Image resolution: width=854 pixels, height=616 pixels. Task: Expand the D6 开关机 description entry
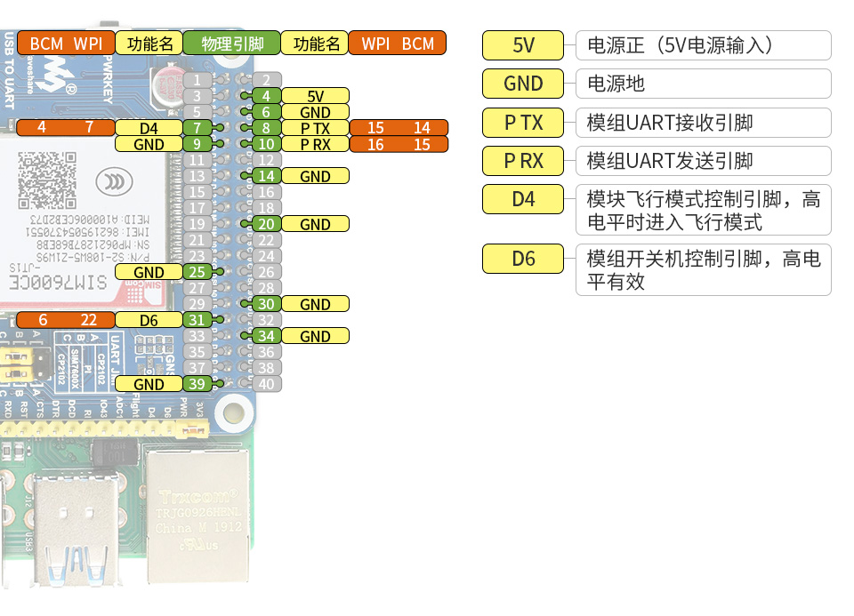coord(703,268)
